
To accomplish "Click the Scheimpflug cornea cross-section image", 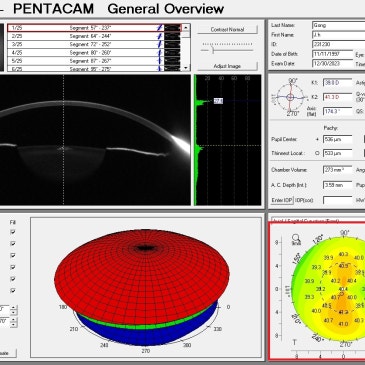I will [x=95, y=140].
